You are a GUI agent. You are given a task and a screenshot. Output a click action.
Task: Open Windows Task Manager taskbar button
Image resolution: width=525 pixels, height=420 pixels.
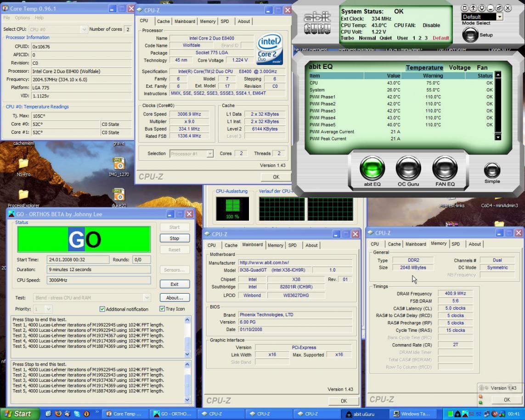pos(413,414)
